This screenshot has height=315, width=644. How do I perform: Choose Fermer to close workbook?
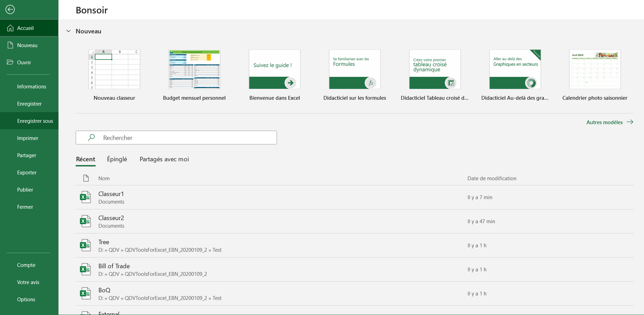29,207
